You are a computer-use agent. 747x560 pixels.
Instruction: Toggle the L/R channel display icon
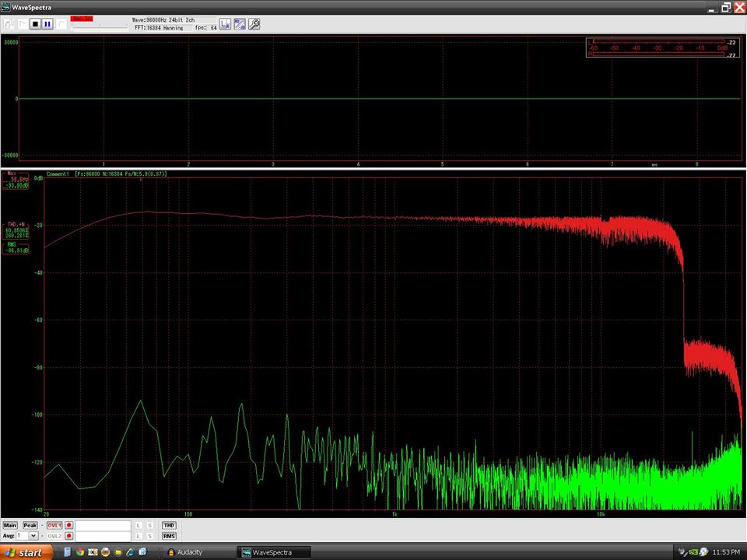(x=226, y=24)
